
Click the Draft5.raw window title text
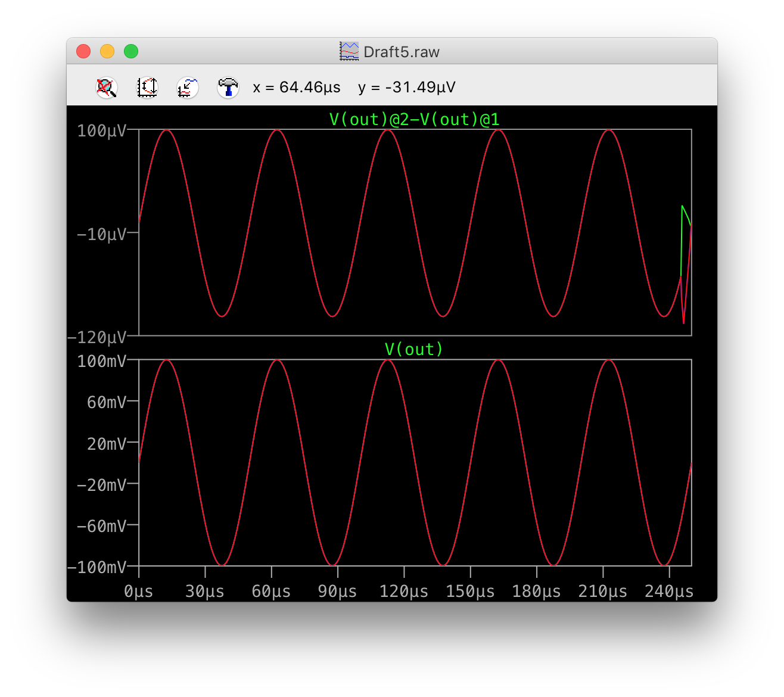[401, 52]
